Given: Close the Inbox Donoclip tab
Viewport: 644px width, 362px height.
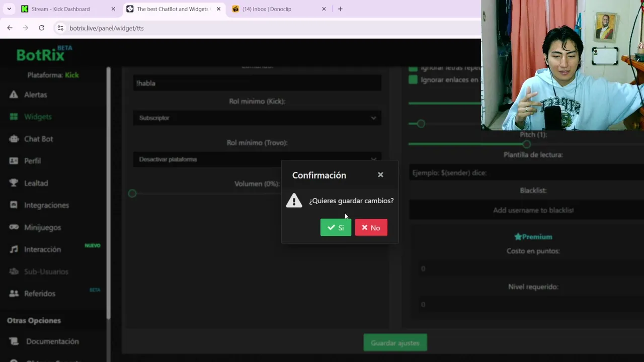Looking at the screenshot, I should point(324,9).
